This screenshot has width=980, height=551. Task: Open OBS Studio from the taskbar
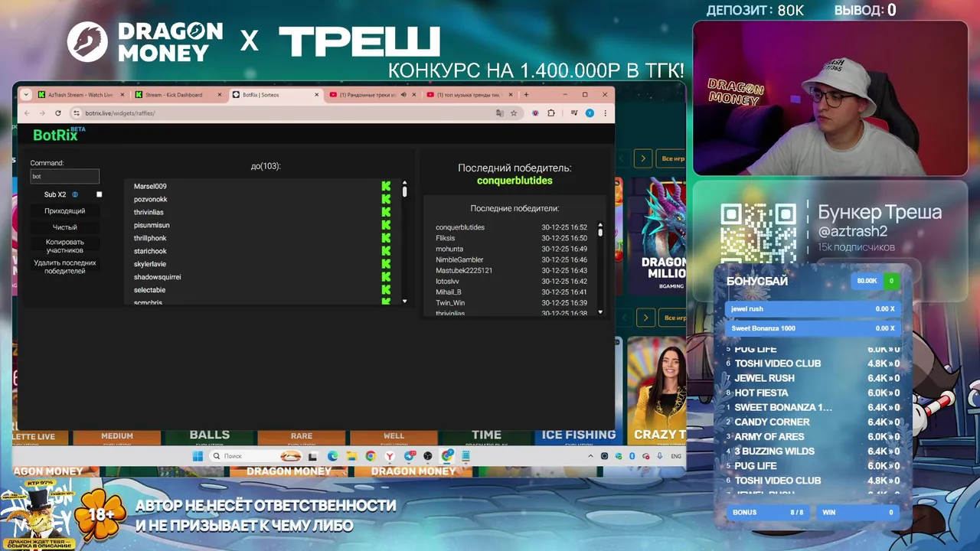tap(427, 456)
